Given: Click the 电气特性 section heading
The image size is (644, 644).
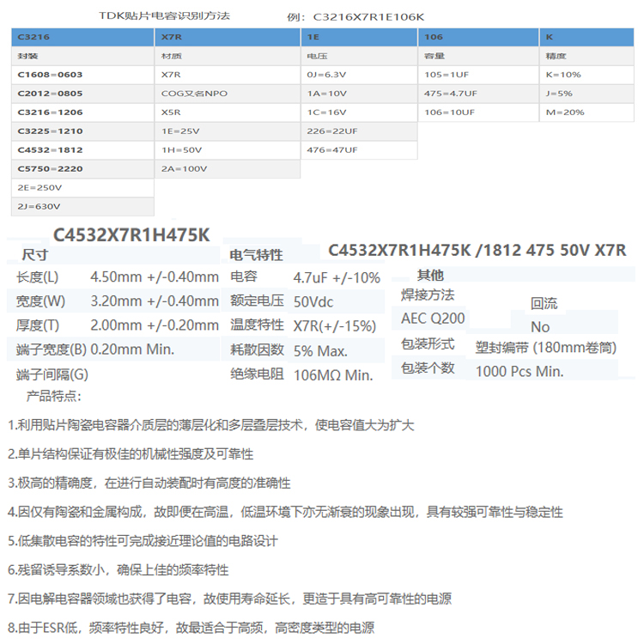Looking at the screenshot, I should tap(256, 255).
